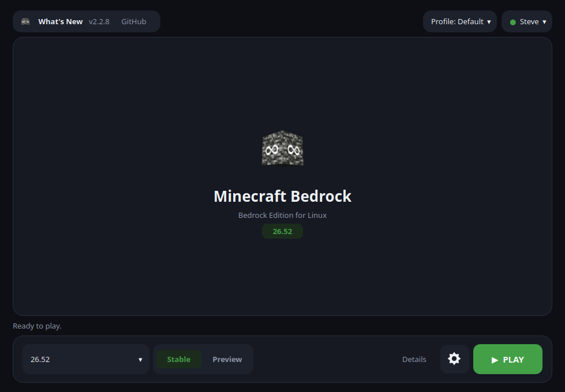The image size is (565, 392).
Task: Click the bedrock block infinity logo
Action: point(283,148)
